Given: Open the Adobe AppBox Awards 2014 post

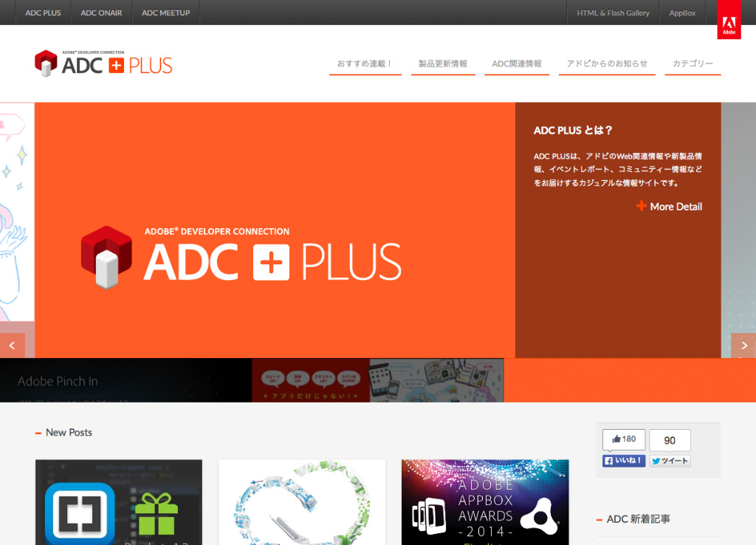Looking at the screenshot, I should click(485, 502).
